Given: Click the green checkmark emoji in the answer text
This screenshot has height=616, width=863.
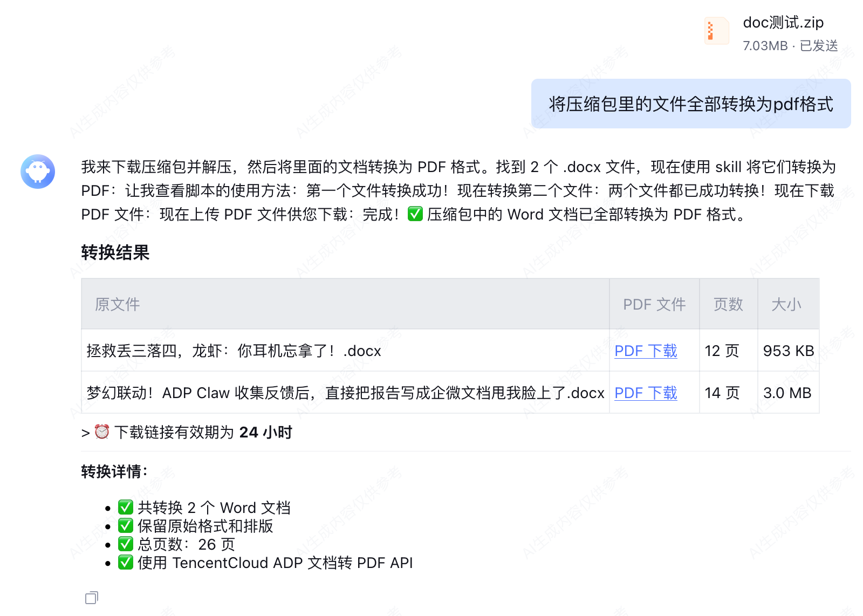Looking at the screenshot, I should [x=415, y=214].
